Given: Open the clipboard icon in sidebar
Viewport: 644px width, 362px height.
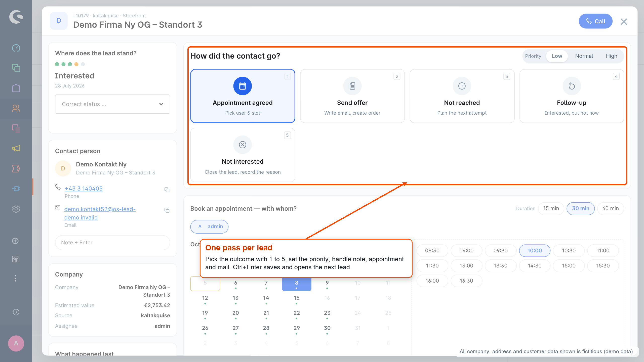Looking at the screenshot, I should coord(16,88).
